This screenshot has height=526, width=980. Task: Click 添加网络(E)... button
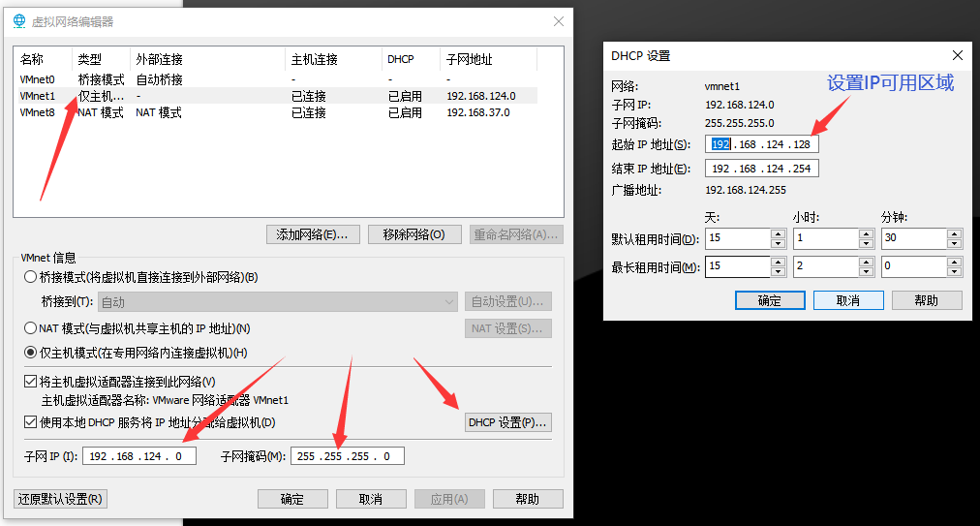click(313, 234)
